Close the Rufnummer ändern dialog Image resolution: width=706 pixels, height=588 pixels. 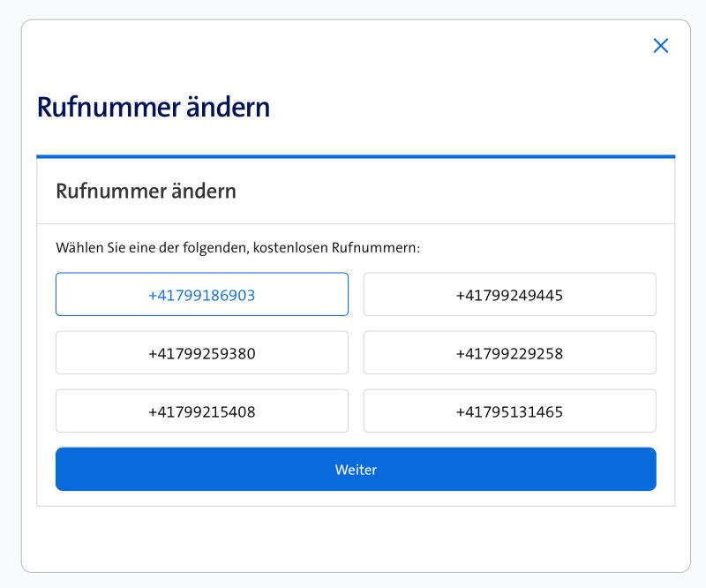pos(660,46)
